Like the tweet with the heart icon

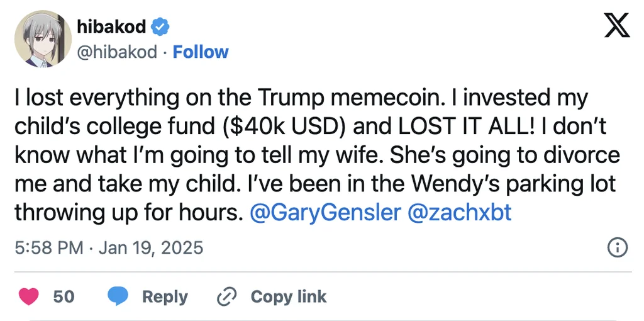point(30,296)
